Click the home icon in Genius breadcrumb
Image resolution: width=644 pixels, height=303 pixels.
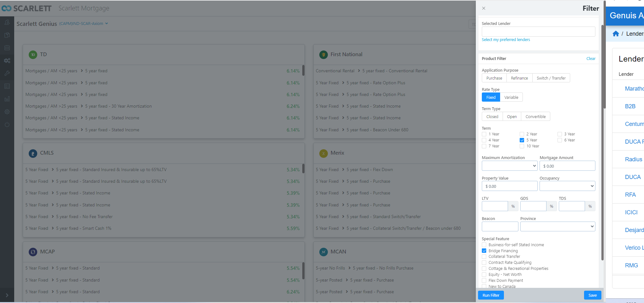616,33
